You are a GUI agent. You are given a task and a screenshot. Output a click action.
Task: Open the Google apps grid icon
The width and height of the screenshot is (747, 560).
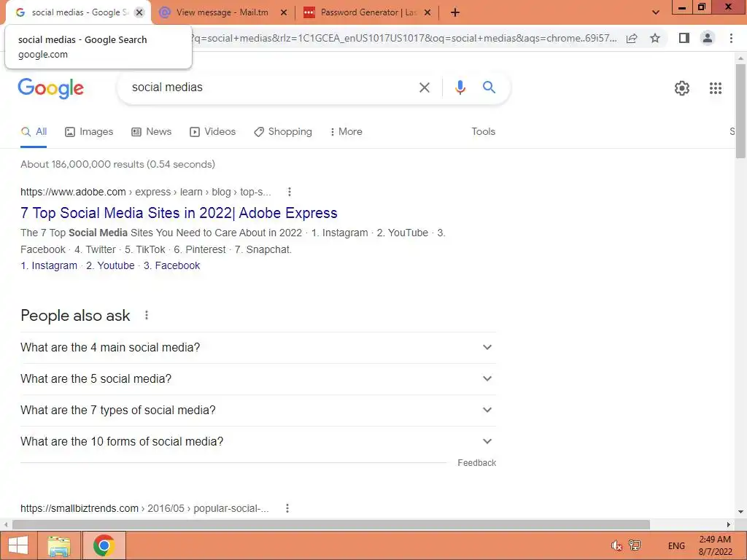(715, 88)
